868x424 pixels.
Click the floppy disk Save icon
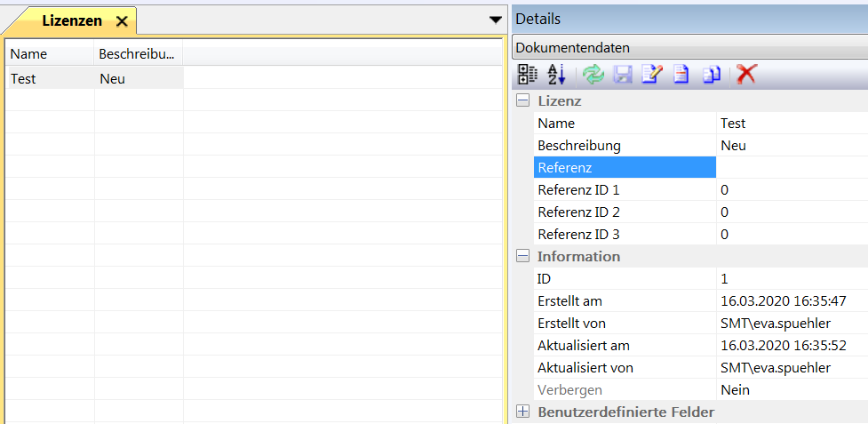coord(623,75)
